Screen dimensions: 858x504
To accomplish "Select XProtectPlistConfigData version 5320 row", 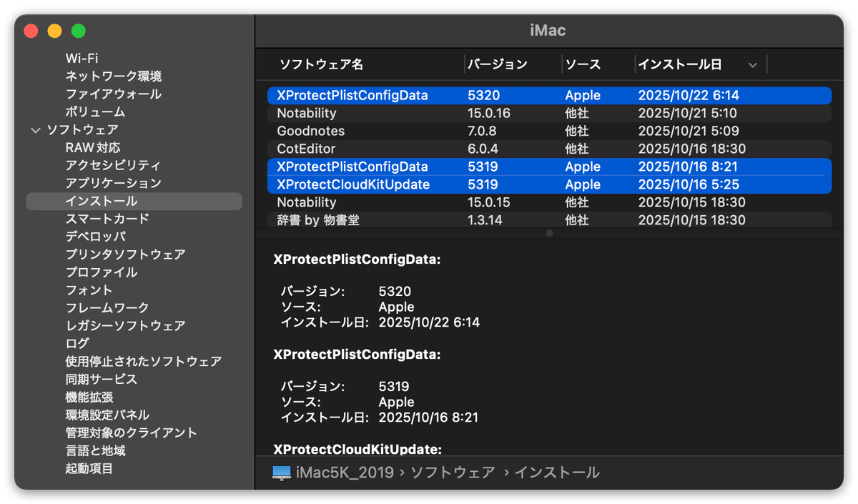I will tap(549, 96).
